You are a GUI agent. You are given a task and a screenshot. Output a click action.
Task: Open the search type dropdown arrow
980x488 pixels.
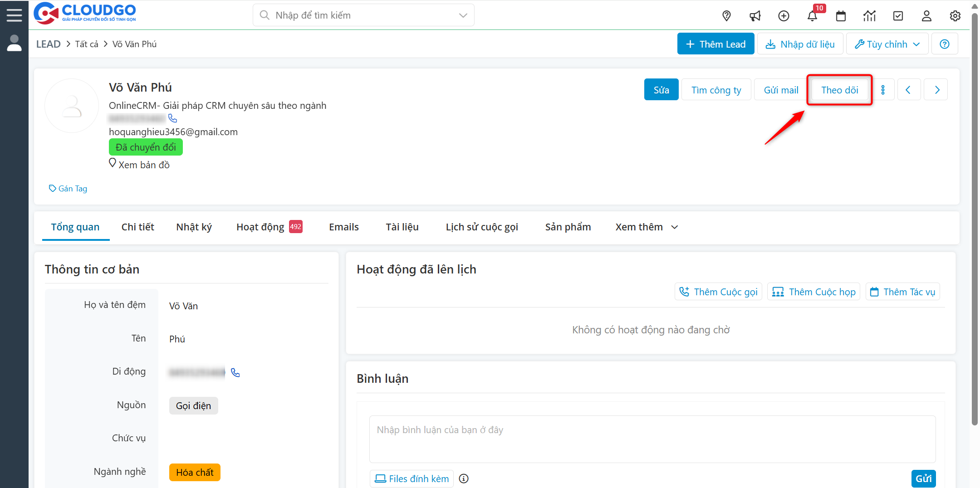(462, 15)
